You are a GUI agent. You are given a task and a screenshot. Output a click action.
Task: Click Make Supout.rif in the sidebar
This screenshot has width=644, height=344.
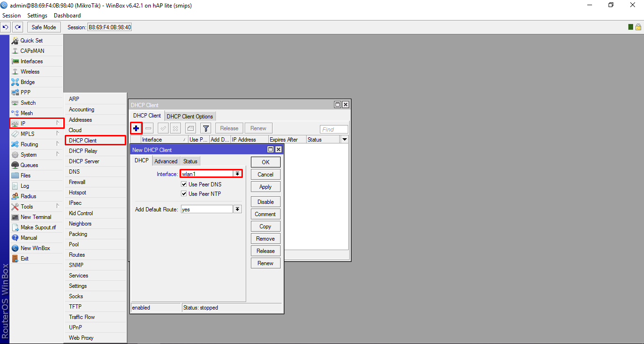click(36, 227)
